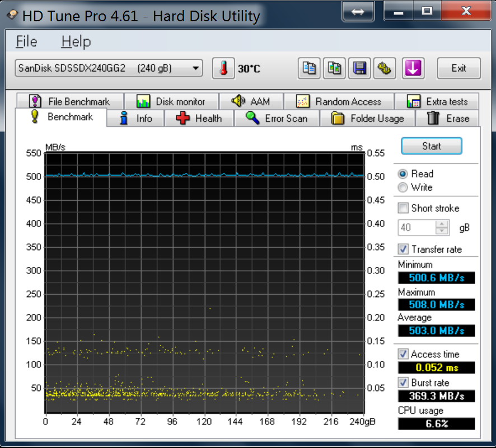
Task: Switch to the Health tab
Action: (x=199, y=119)
